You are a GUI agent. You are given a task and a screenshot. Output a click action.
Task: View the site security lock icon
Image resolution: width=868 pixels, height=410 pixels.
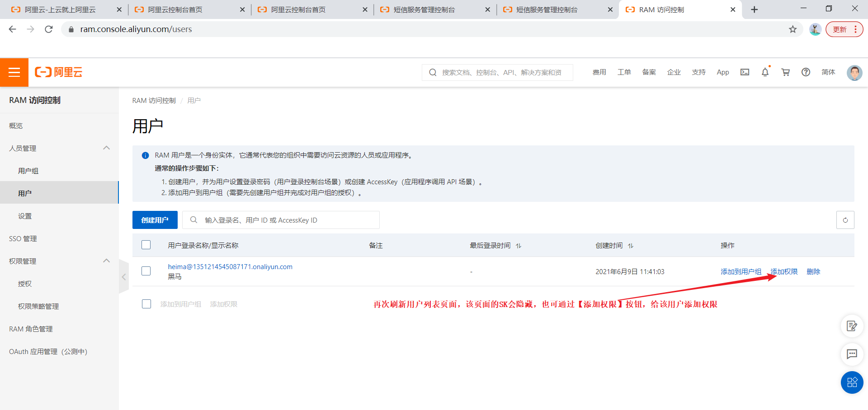(71, 29)
